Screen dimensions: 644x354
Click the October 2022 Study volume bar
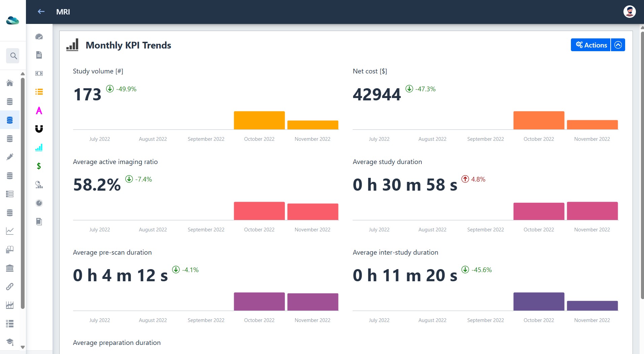pos(259,120)
